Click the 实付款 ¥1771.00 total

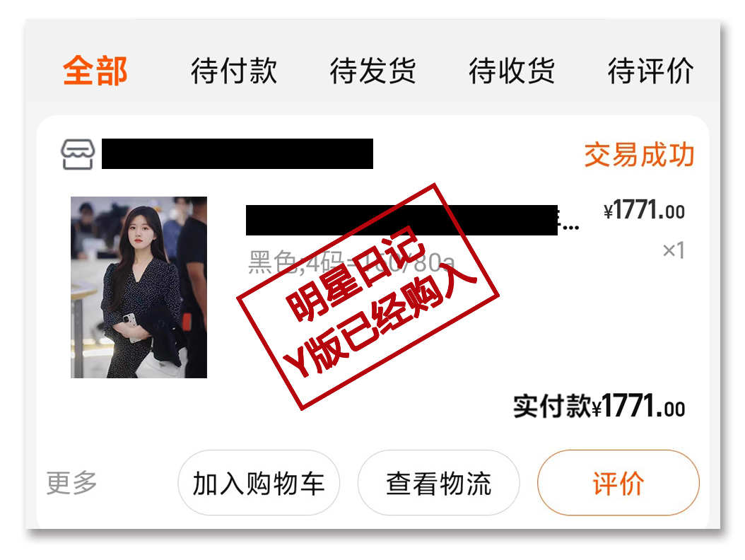599,407
